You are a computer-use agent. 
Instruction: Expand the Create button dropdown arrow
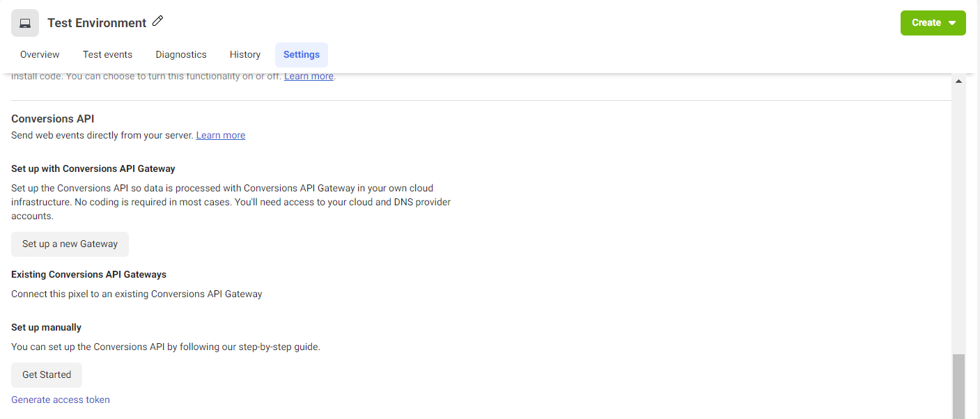pyautogui.click(x=952, y=23)
